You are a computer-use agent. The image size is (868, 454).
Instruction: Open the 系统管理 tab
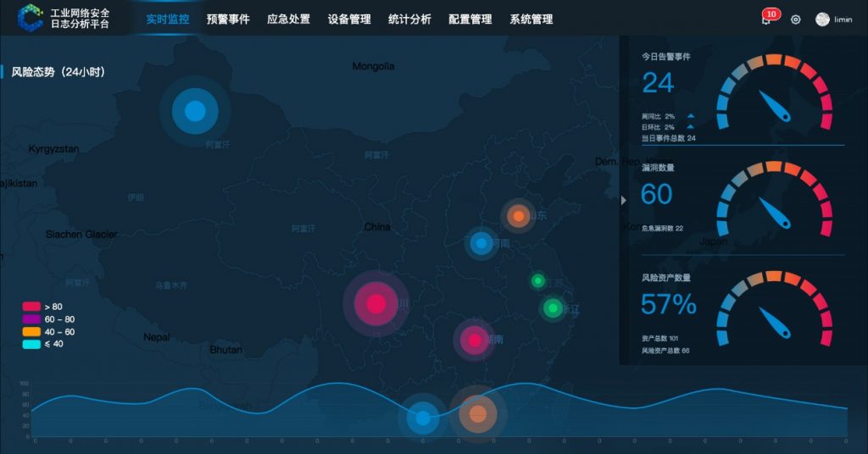[x=531, y=19]
